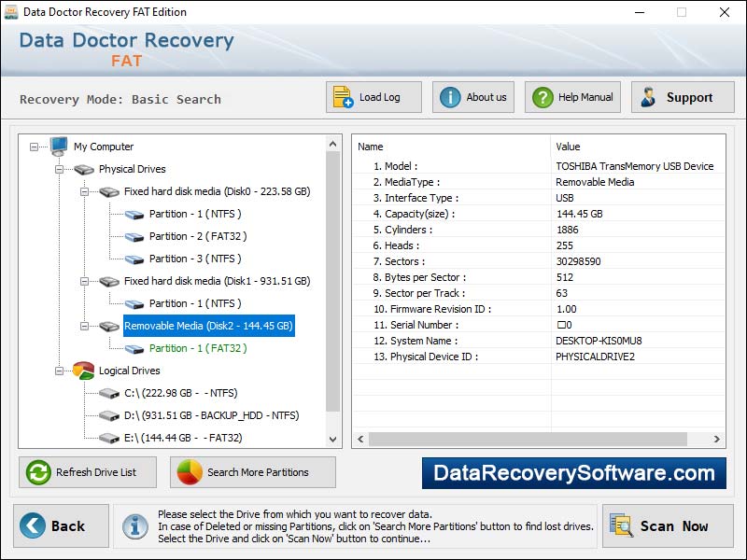Select the Refresh Drive List icon
747x560 pixels.
tap(37, 472)
